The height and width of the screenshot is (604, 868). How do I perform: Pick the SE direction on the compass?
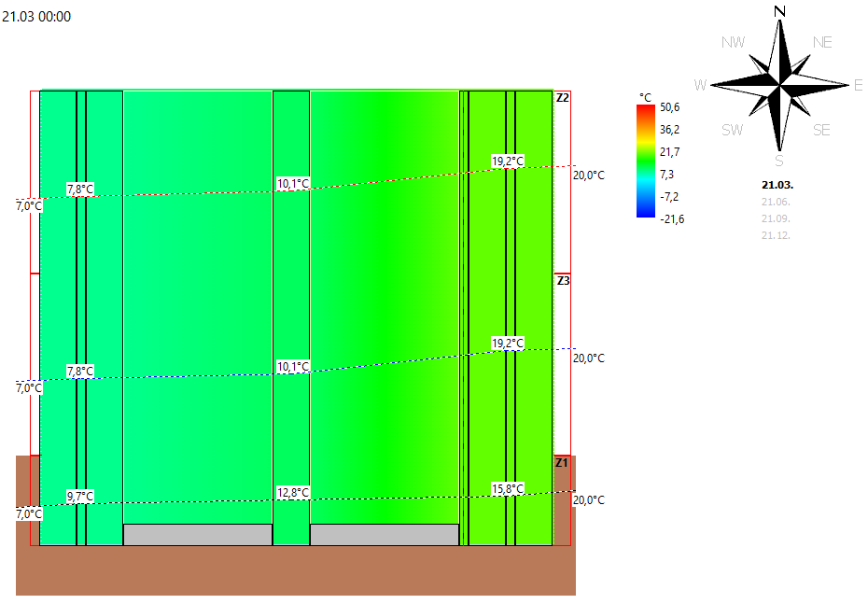tap(820, 131)
